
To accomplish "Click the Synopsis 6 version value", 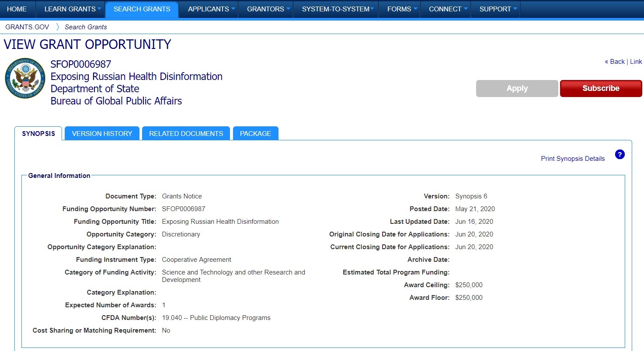I will pos(471,196).
